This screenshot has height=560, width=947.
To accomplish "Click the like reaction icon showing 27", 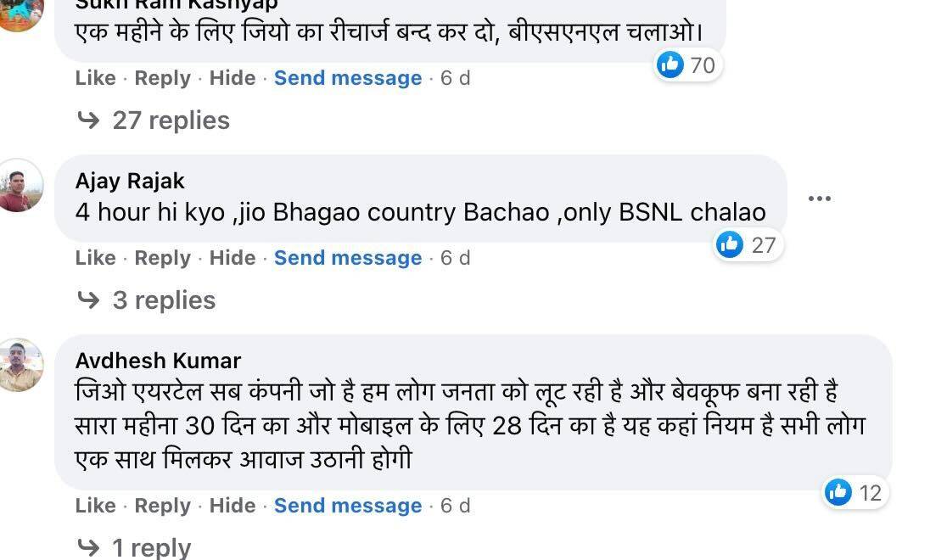I will pos(730,244).
